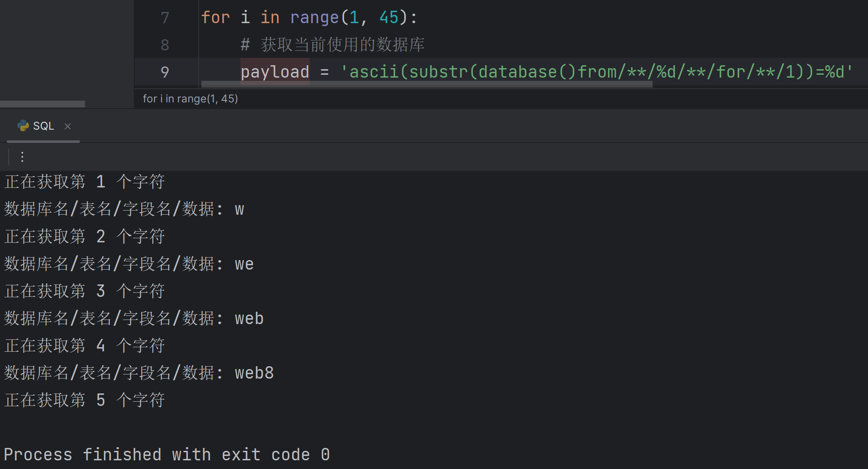This screenshot has width=868, height=469.
Task: Click line number 9 in gutter
Action: [165, 72]
